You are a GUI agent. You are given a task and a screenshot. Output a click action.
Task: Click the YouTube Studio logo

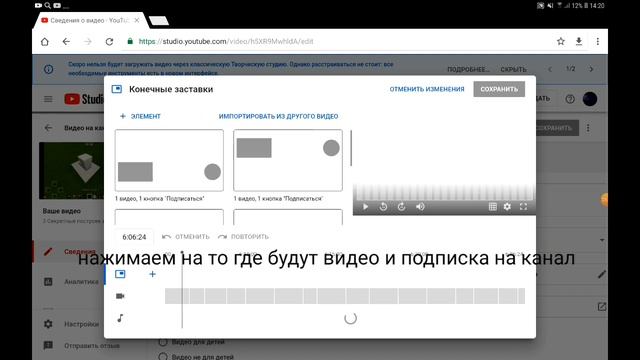[x=84, y=99]
